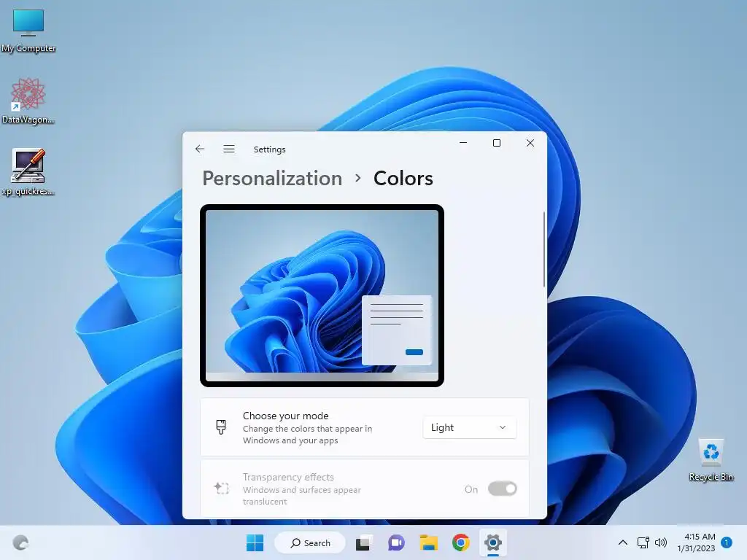Select the xp_quickres desktop icon

click(x=28, y=172)
